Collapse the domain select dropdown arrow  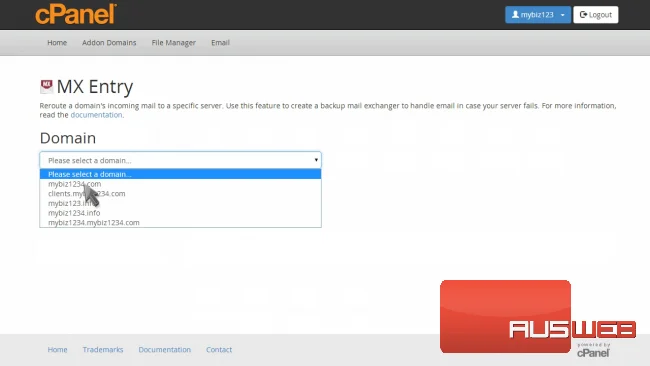[316, 160]
